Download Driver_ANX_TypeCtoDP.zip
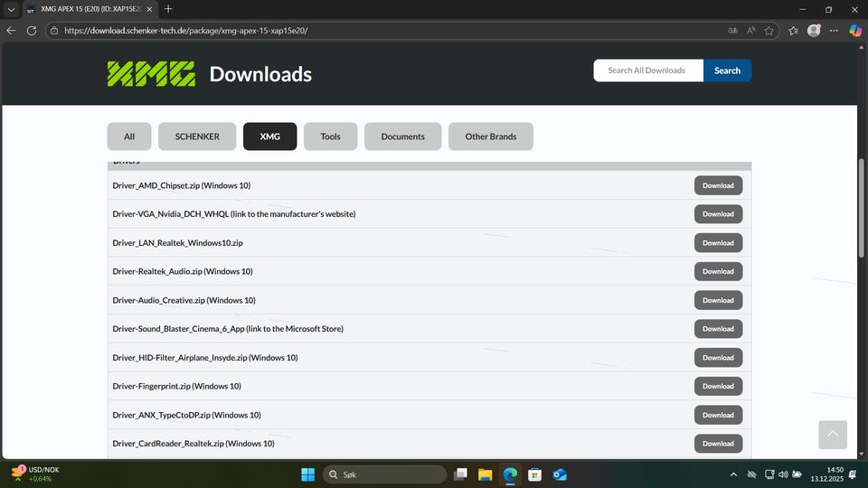The width and height of the screenshot is (868, 488). tap(719, 415)
